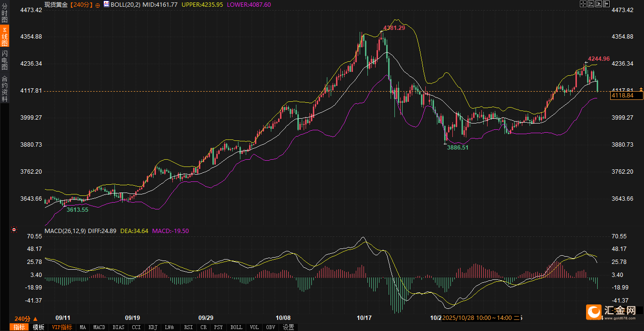The width and height of the screenshot is (644, 331).
Task: Expand the VIP指标 indicator list
Action: click(x=62, y=327)
